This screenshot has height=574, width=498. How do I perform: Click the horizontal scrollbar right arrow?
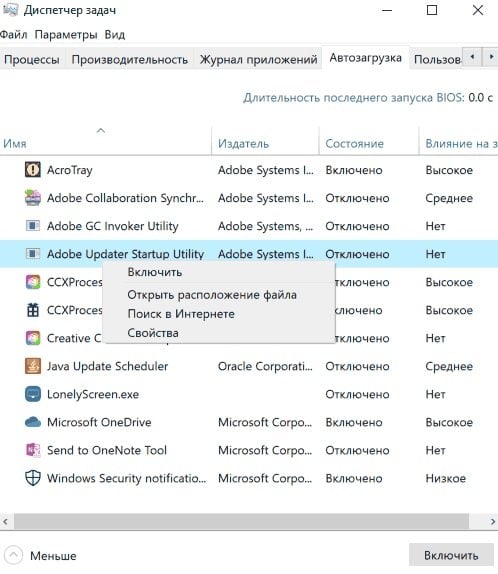point(493,521)
